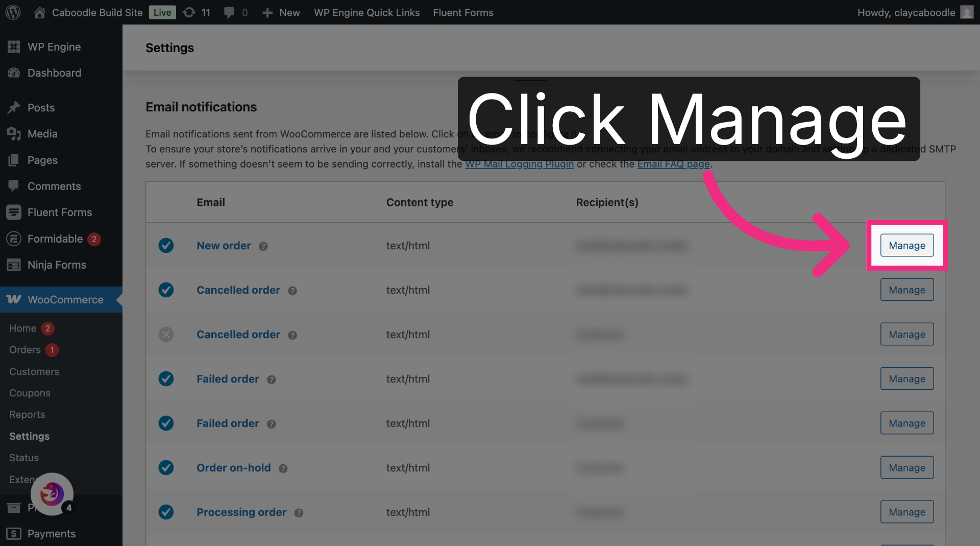The width and height of the screenshot is (980, 546).
Task: Open second Cancelled order email link
Action: 238,335
